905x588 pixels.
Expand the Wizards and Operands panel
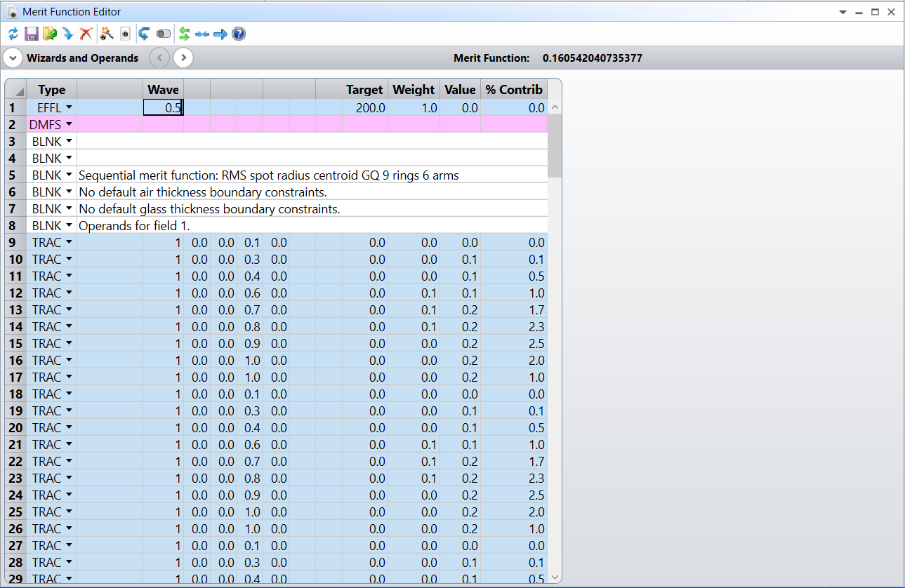pos(13,58)
